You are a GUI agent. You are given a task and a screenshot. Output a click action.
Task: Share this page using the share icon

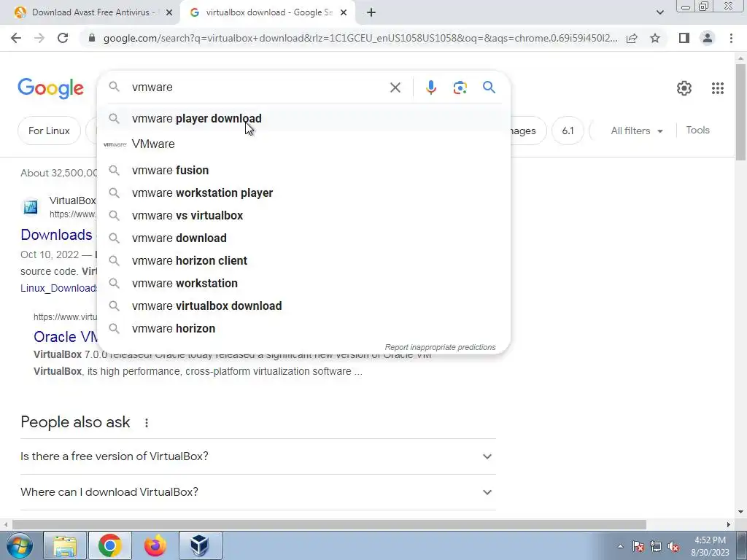tap(632, 38)
